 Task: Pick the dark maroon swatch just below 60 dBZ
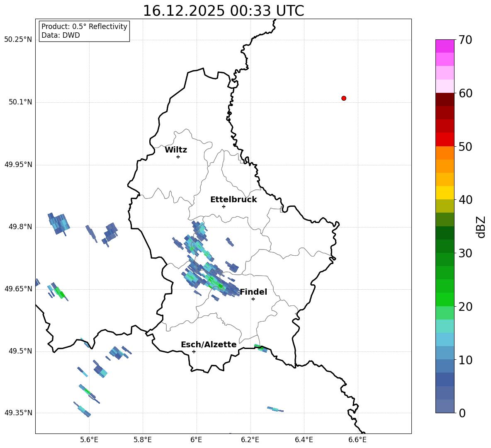coord(445,99)
